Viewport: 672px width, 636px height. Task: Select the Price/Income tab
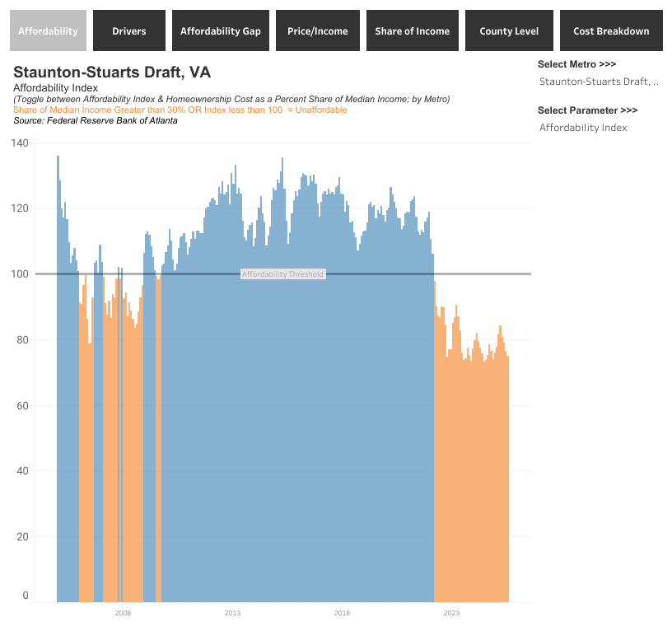click(x=318, y=31)
